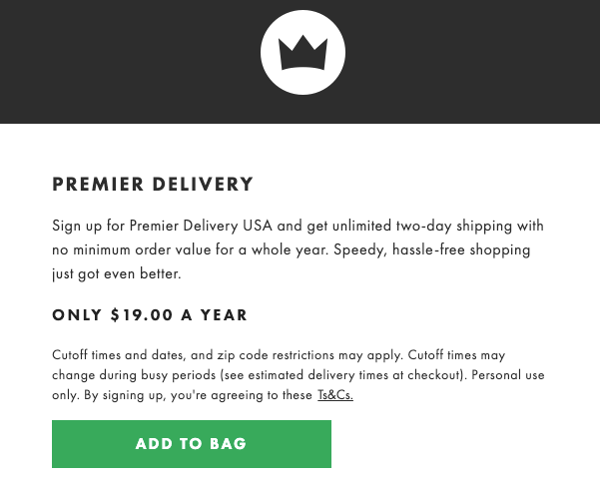Click 'see estimated delivery times at checkout' text
Viewport: 600px width, 484px height.
point(341,375)
